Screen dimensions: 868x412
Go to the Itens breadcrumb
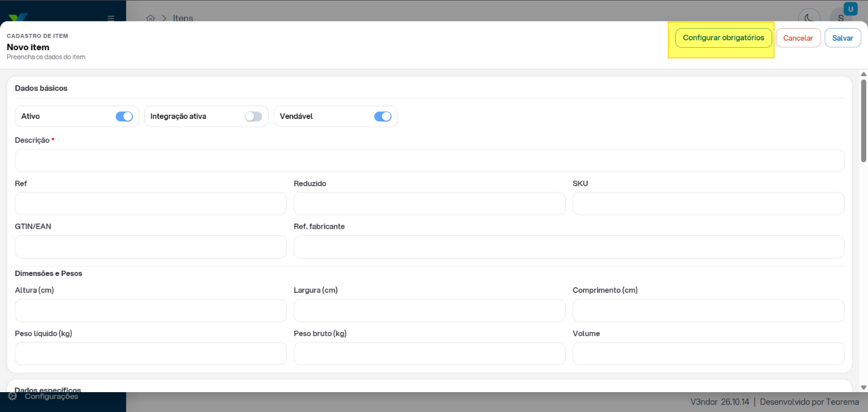[183, 18]
